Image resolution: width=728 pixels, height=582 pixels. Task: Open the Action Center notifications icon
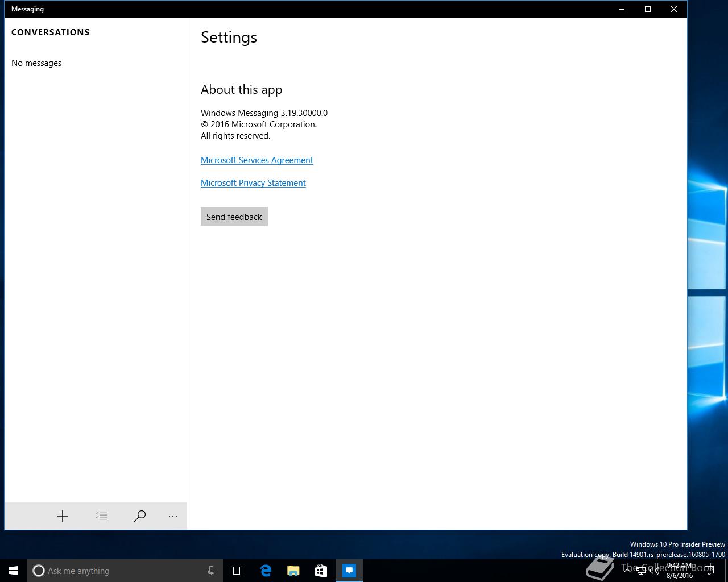(x=709, y=571)
